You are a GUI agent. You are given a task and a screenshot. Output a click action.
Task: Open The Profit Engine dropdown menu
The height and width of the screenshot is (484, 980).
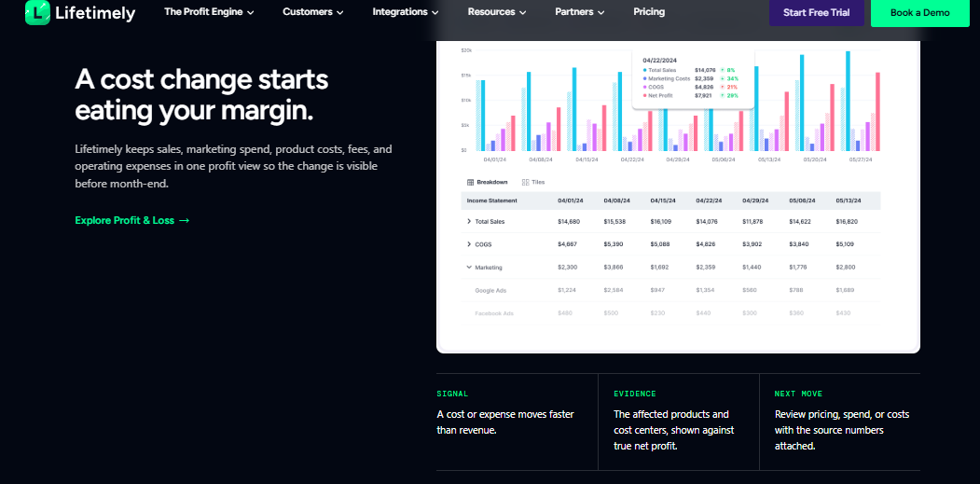(209, 12)
